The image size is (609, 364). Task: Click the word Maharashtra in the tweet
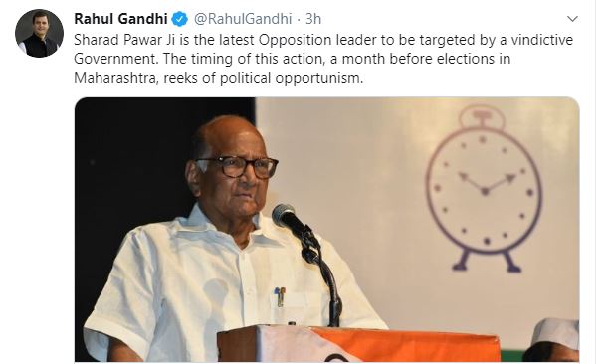point(115,78)
